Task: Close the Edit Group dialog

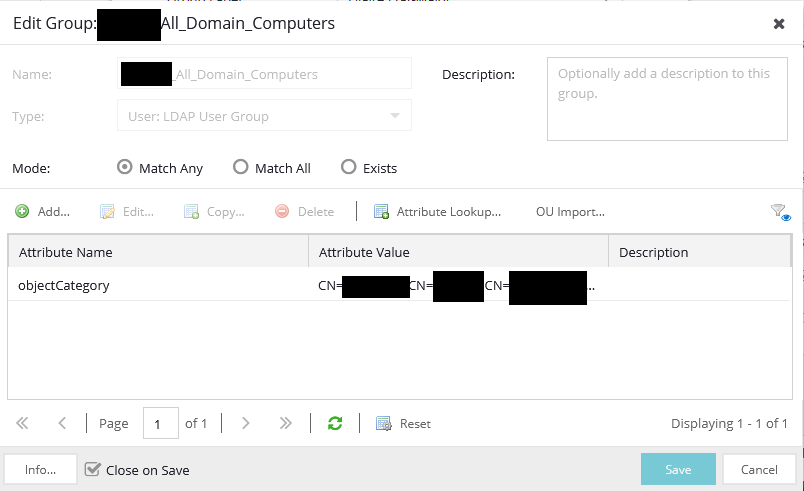Action: point(779,24)
